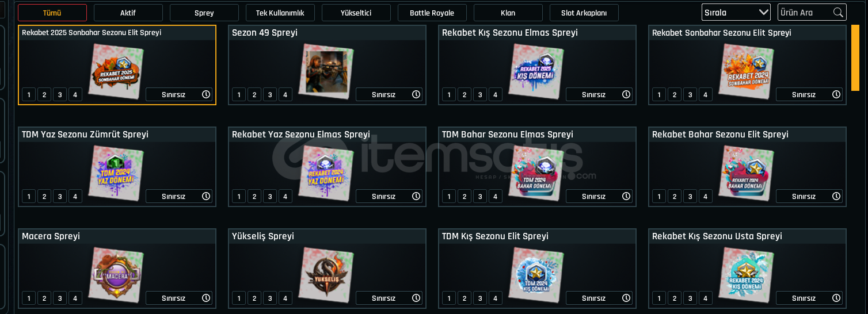868x314 pixels.
Task: Click clock icon on Rekabet Bahar Sezonu Elit card
Action: coord(836,196)
